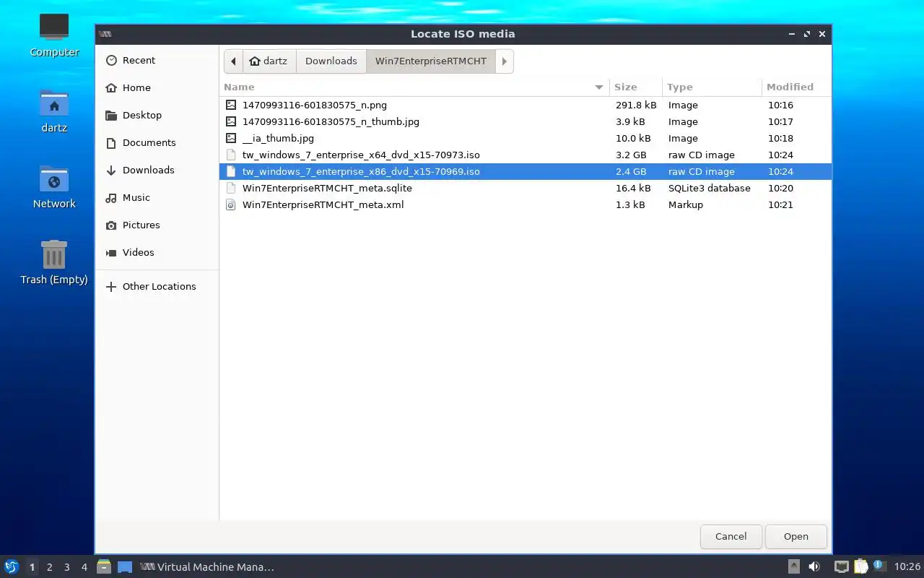924x578 pixels.
Task: Switch to workspace 3
Action: [66, 567]
